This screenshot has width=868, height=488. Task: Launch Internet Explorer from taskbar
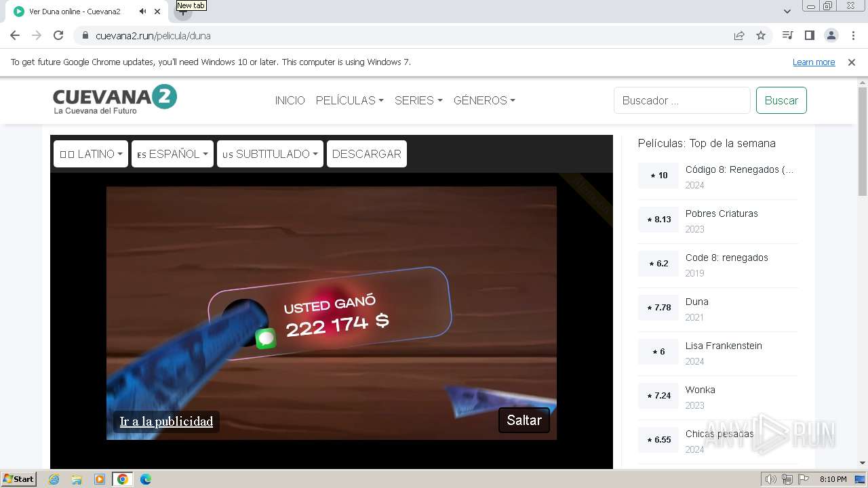coord(54,479)
